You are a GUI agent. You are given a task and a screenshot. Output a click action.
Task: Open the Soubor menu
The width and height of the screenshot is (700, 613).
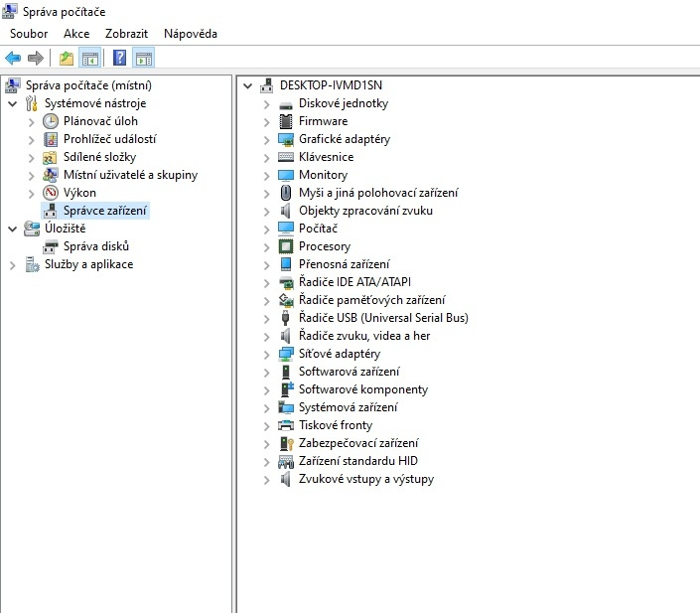tap(29, 34)
